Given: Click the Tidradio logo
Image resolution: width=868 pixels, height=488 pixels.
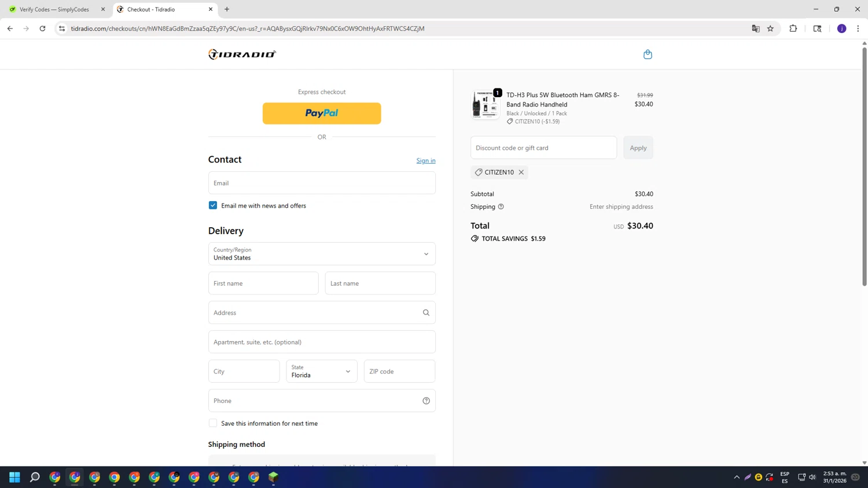Looking at the screenshot, I should point(242,54).
